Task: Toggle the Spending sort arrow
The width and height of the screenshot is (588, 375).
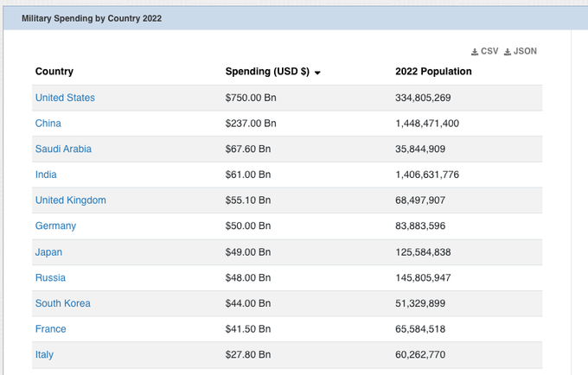Action: (317, 73)
